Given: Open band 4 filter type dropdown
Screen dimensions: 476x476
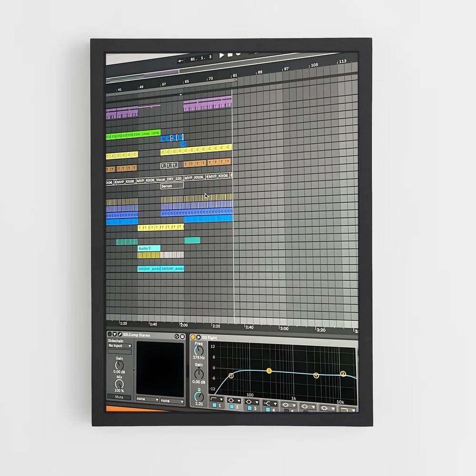Looking at the screenshot, I should (270, 404).
